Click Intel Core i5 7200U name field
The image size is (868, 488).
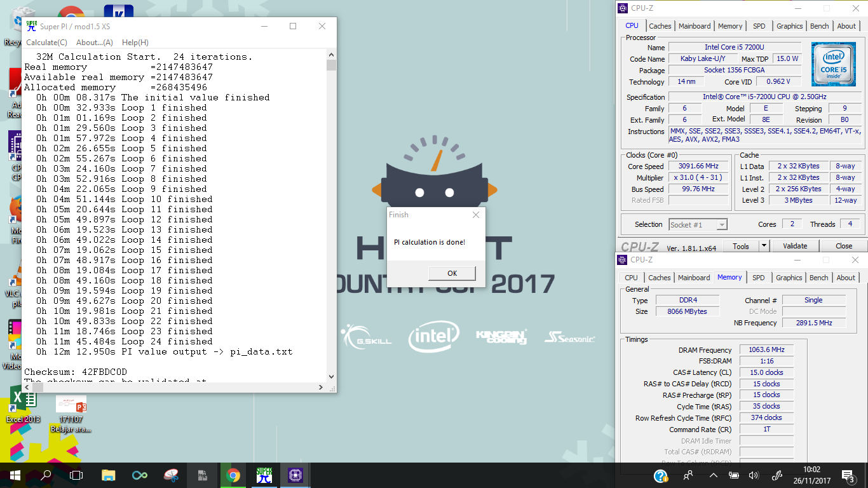[x=734, y=48]
